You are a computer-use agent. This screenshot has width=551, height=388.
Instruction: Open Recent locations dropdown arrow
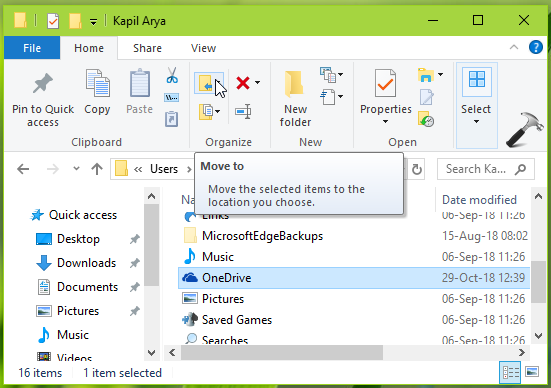[76, 169]
